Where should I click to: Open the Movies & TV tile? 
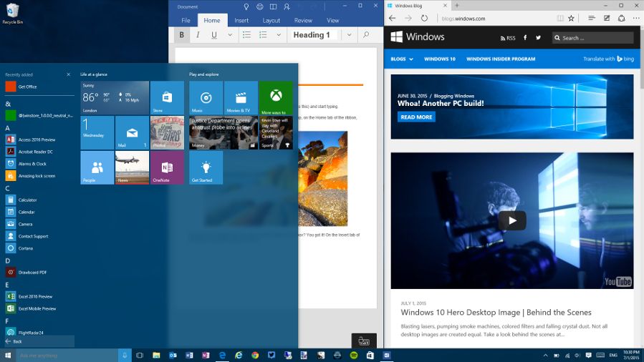coord(241,98)
